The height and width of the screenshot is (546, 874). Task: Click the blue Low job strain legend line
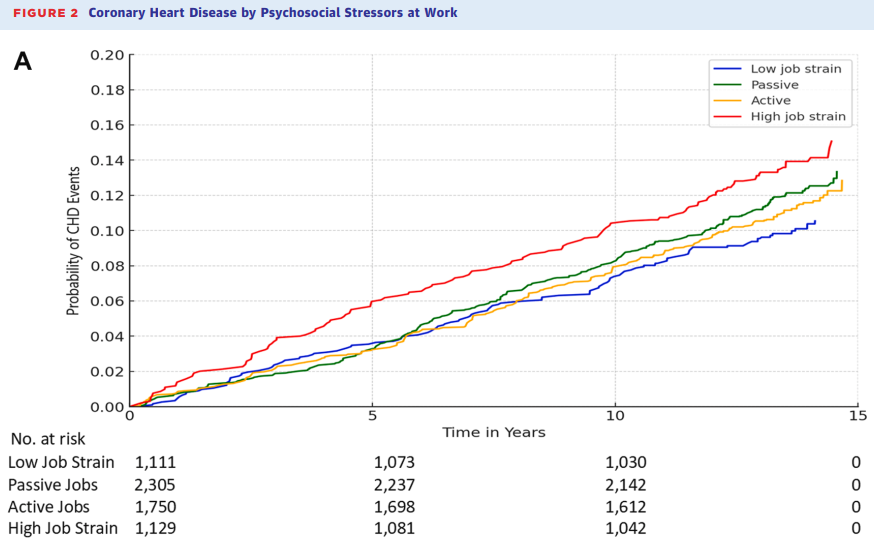click(728, 69)
